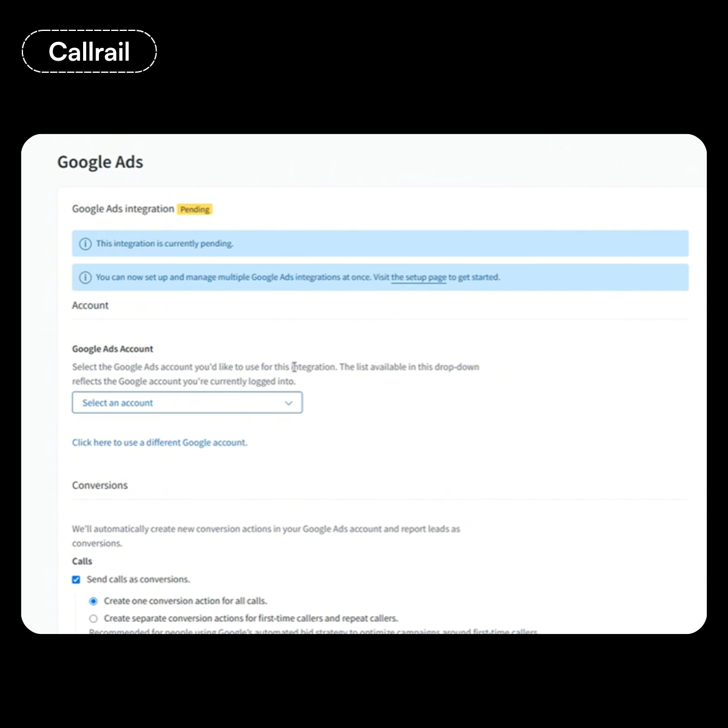728x728 pixels.
Task: Click the 'Google Ads integration' title text
Action: click(x=123, y=209)
